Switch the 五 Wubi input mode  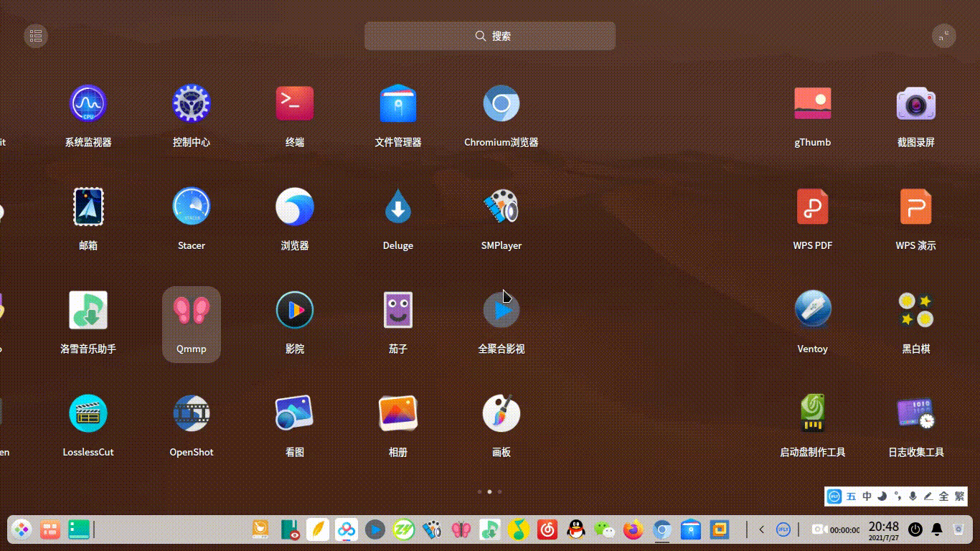tap(852, 496)
